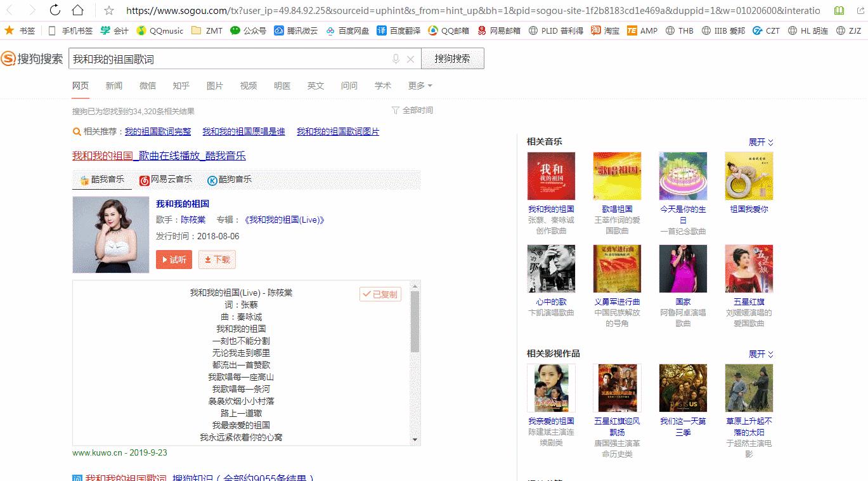Refresh the page with the reload icon
Screen dimensions: 868x481
[x=56, y=10]
